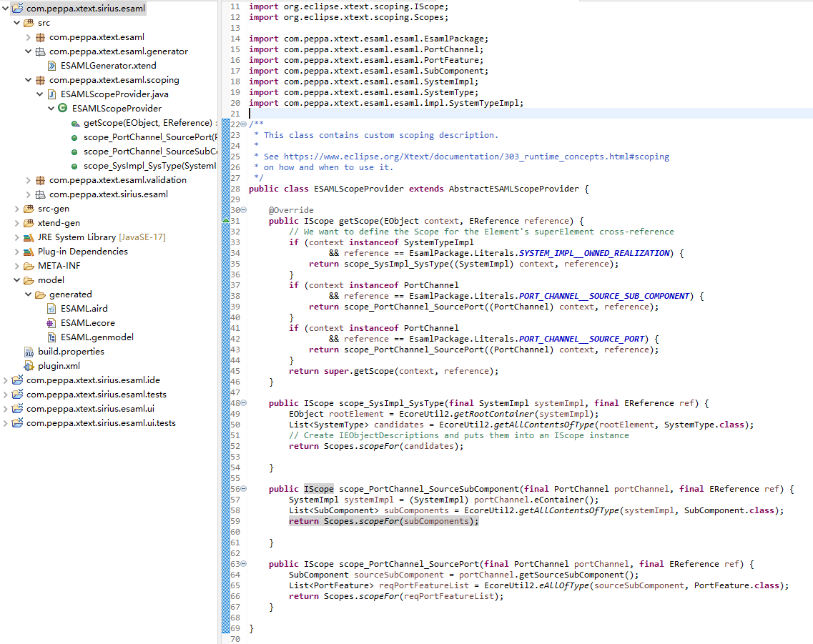Click the ESAMLScopeProvider.java file icon
The height and width of the screenshot is (644, 813).
pyautogui.click(x=52, y=94)
